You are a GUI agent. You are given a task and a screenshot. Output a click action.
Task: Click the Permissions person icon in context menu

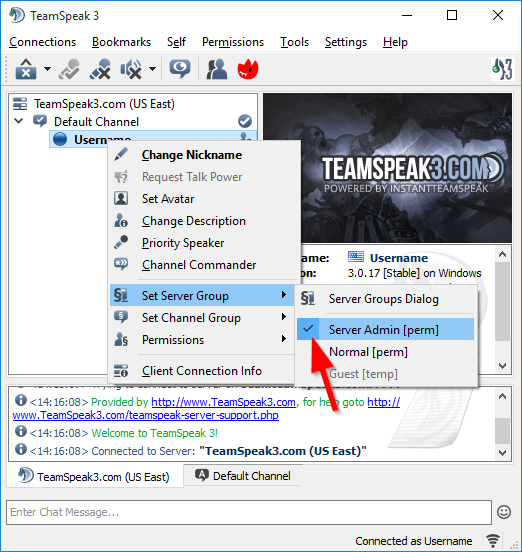[x=121, y=339]
